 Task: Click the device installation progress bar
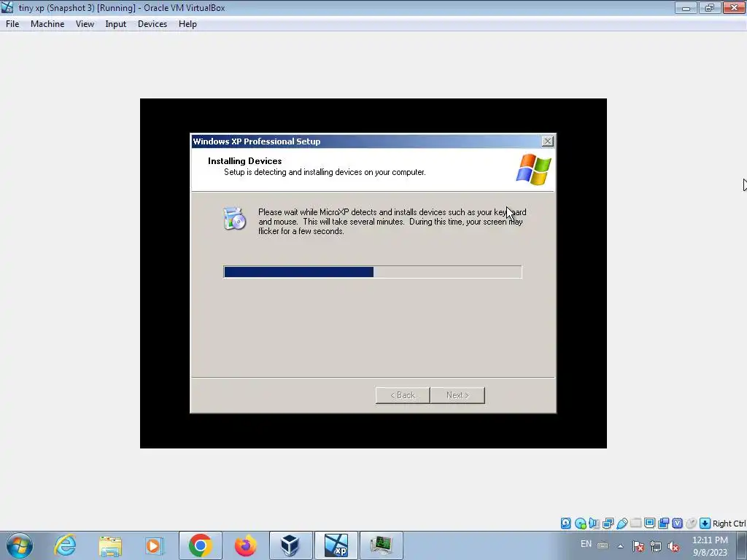click(x=373, y=272)
